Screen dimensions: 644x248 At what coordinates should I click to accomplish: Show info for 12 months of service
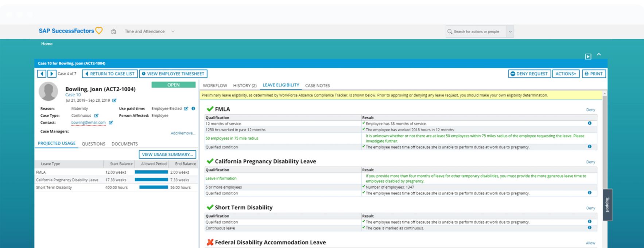tap(589, 123)
